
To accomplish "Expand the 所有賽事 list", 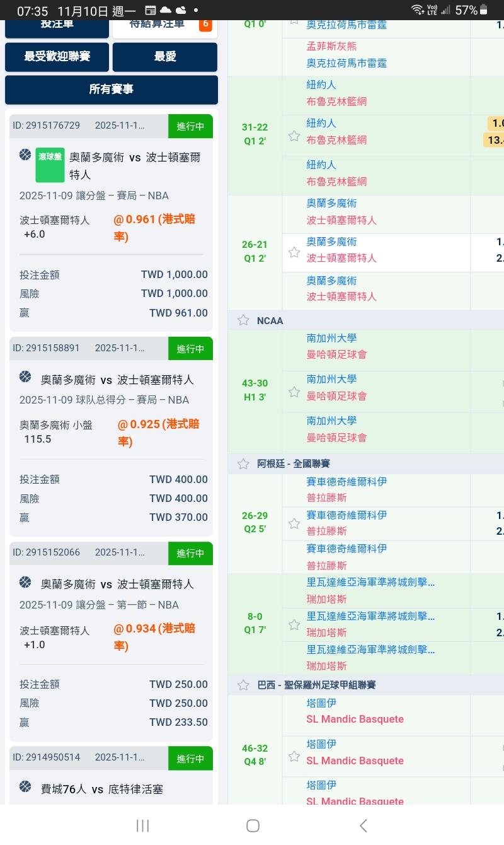I will (111, 90).
